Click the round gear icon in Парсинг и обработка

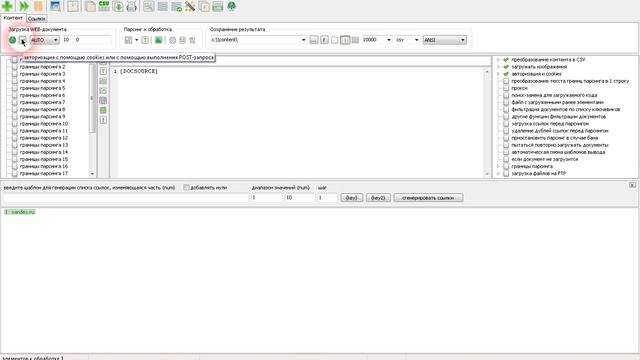click(x=173, y=40)
